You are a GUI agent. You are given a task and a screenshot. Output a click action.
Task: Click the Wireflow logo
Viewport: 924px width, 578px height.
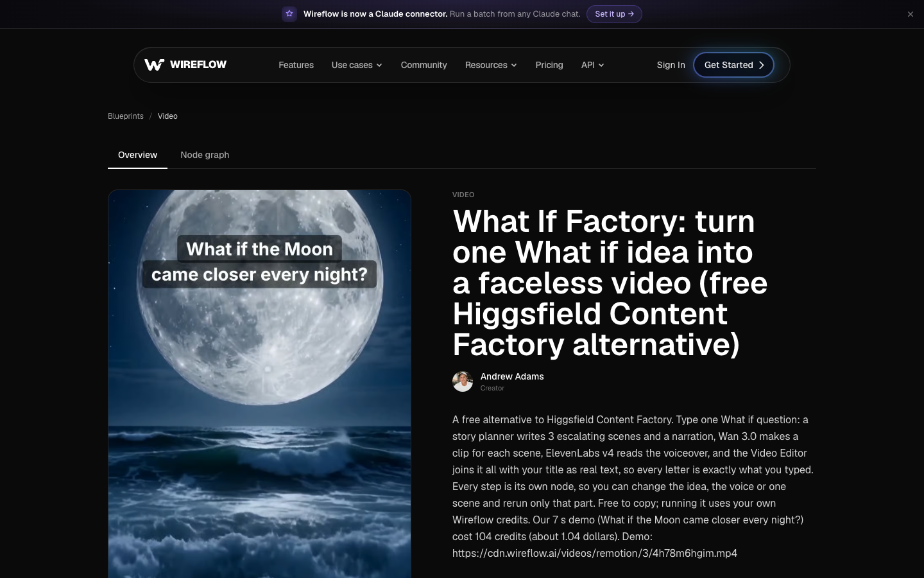185,65
